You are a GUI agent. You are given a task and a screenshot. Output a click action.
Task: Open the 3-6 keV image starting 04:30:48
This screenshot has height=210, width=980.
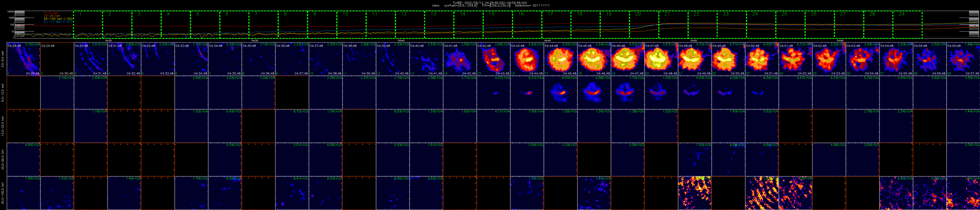[x=91, y=59]
